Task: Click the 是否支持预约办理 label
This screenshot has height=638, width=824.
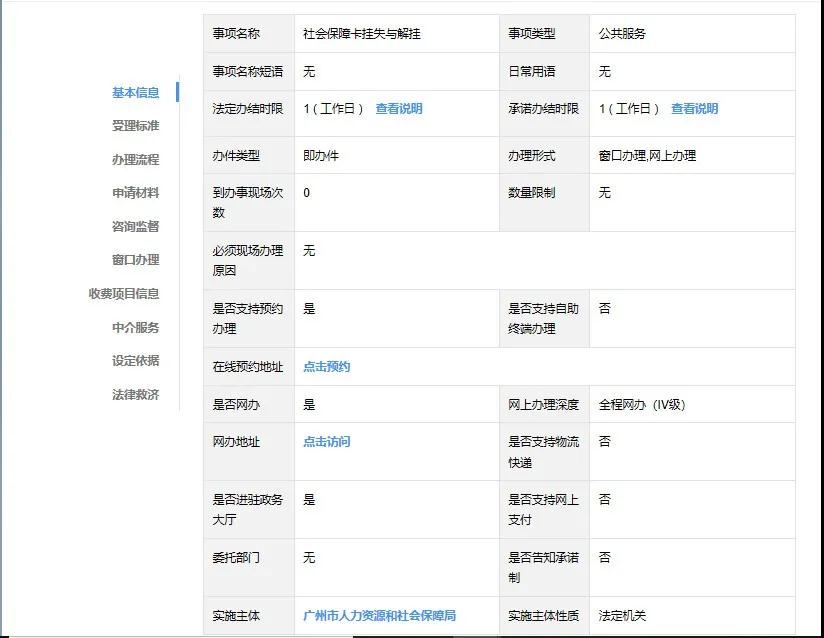Action: coord(248,318)
